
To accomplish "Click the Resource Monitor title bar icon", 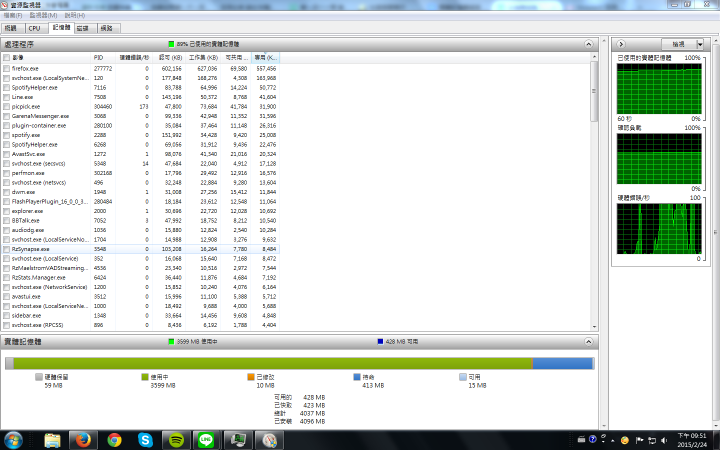I will 4,5.
